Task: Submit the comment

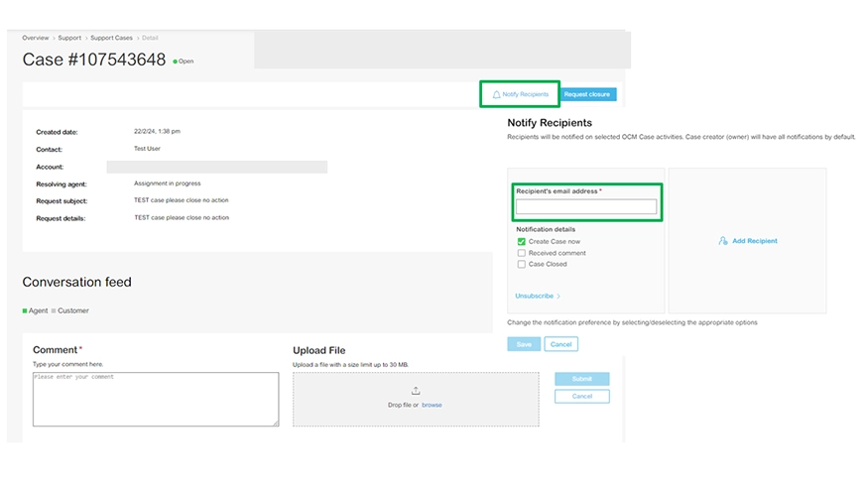Action: coord(581,379)
